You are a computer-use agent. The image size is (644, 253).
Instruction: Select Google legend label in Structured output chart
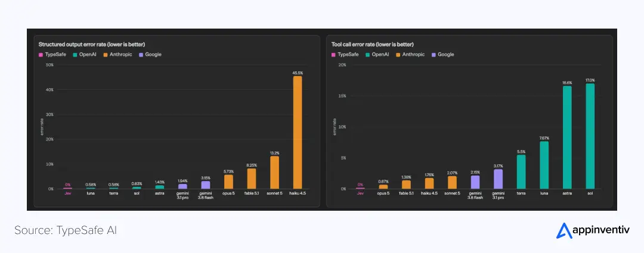[x=153, y=55]
